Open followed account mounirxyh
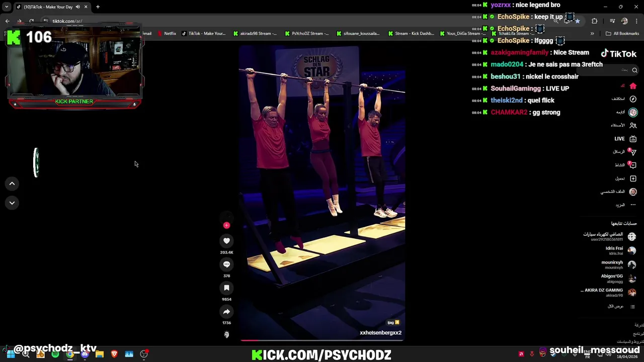Screen dimensions: 644x362 (x=618, y=264)
